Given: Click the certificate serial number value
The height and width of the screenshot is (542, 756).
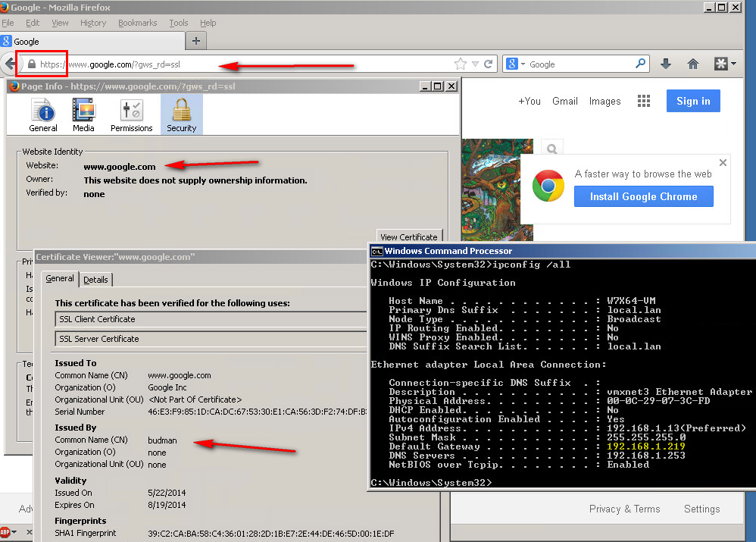Looking at the screenshot, I should click(x=257, y=412).
